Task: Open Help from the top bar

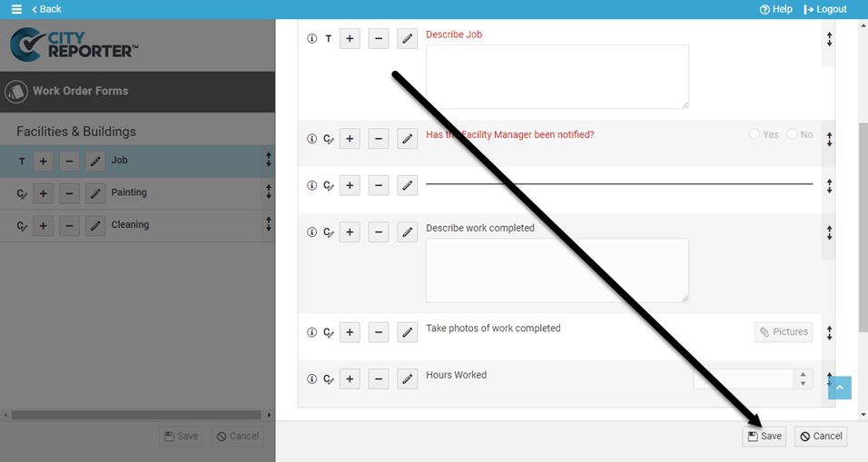Action: click(775, 9)
